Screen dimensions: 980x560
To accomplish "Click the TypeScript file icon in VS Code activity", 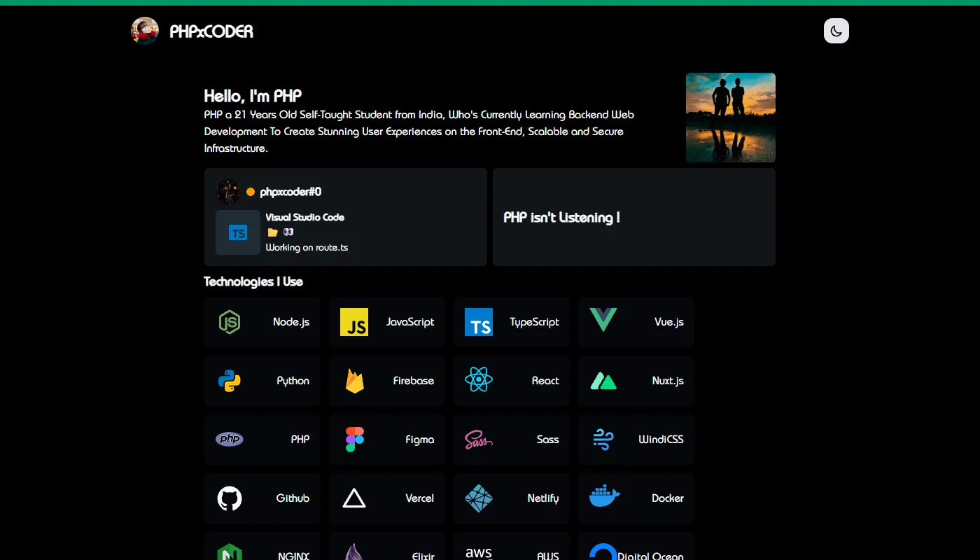I will pos(238,232).
